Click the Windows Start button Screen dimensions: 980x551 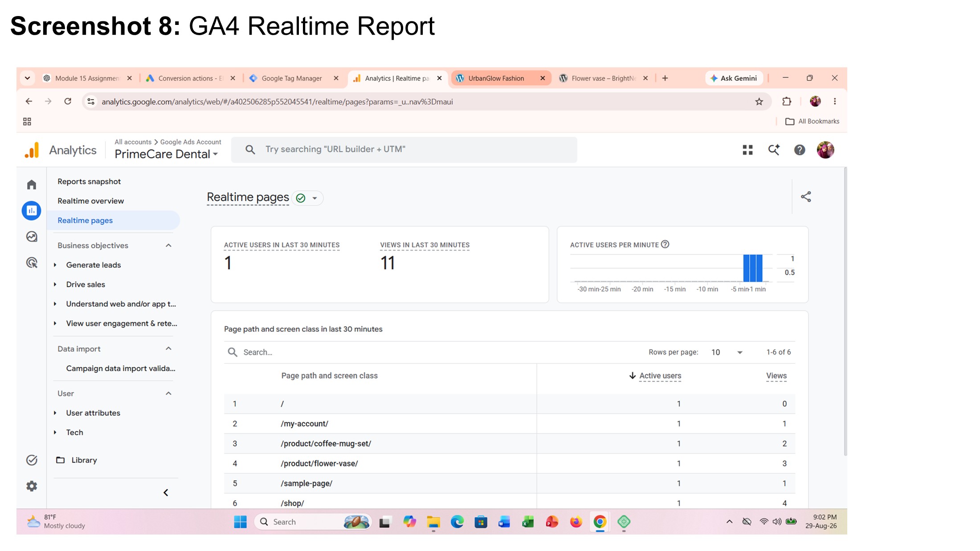point(240,522)
